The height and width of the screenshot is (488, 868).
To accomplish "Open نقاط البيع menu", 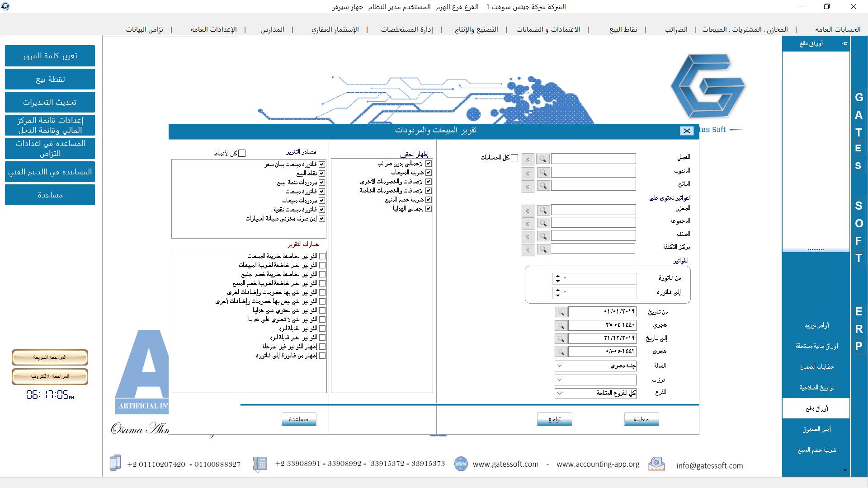I will (x=623, y=29).
